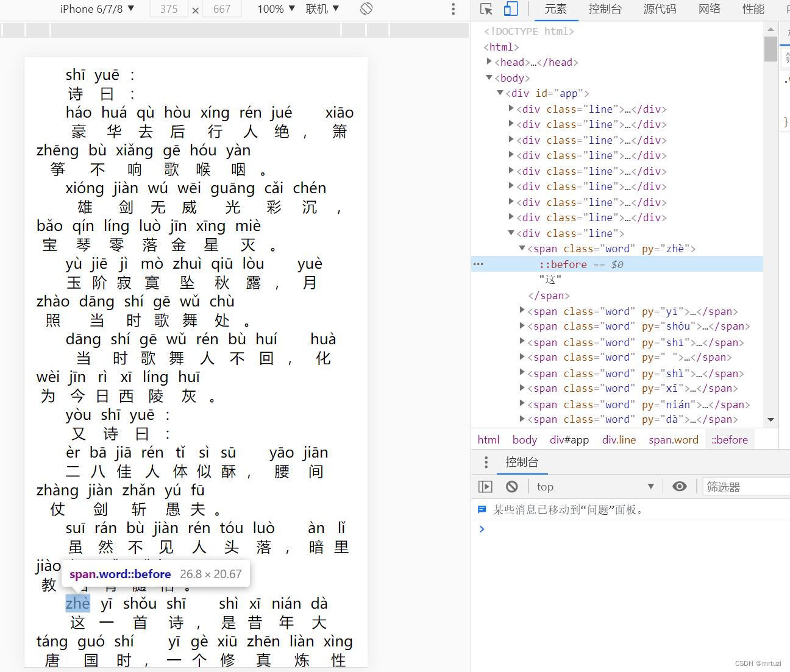Screen dimensions: 790x672
Task: Open the iPhone 6/7/8 device dropdown
Action: (x=97, y=9)
